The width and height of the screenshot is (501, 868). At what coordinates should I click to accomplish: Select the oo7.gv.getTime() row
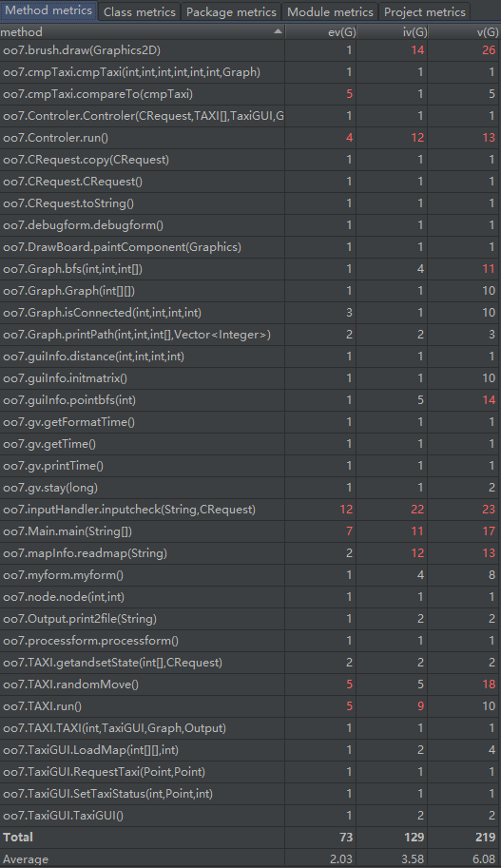(250, 444)
